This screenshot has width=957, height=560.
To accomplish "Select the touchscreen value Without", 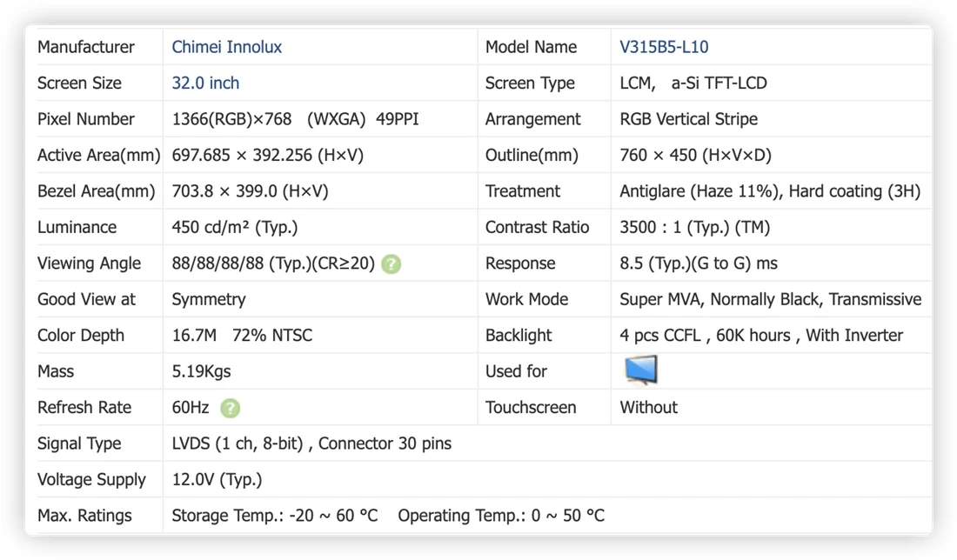I will coord(648,407).
